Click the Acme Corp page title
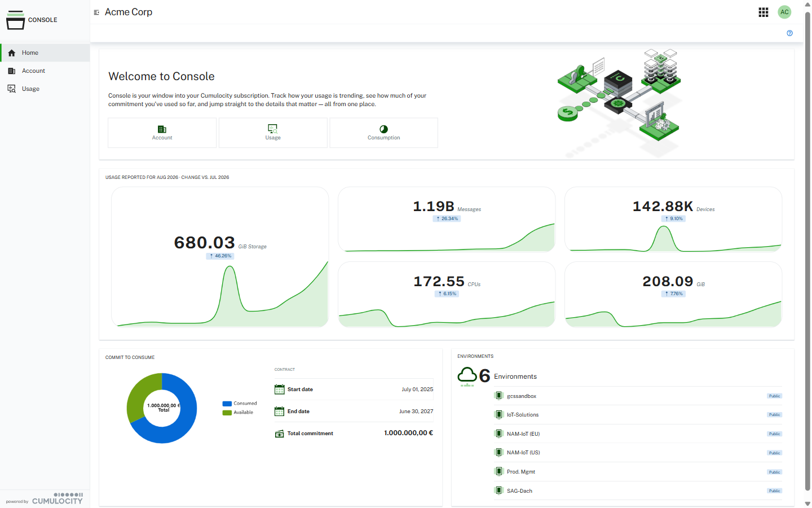 129,12
